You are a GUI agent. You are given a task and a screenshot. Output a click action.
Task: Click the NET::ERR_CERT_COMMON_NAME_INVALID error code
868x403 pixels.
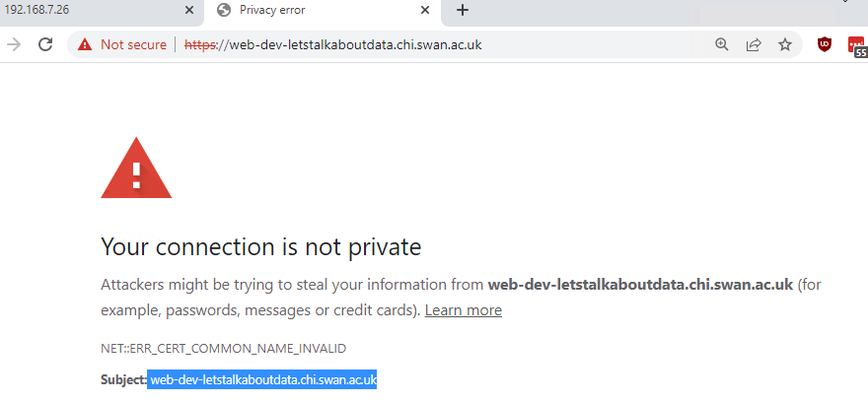[224, 349]
